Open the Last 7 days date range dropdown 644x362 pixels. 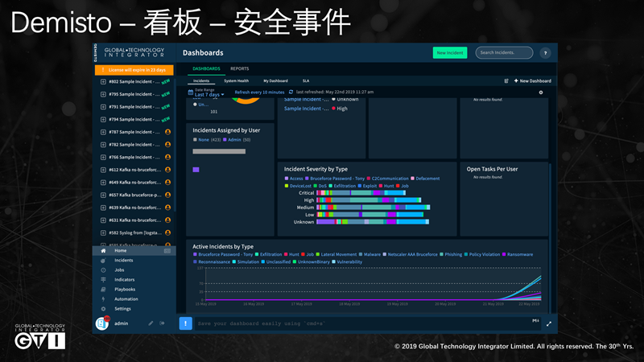209,94
